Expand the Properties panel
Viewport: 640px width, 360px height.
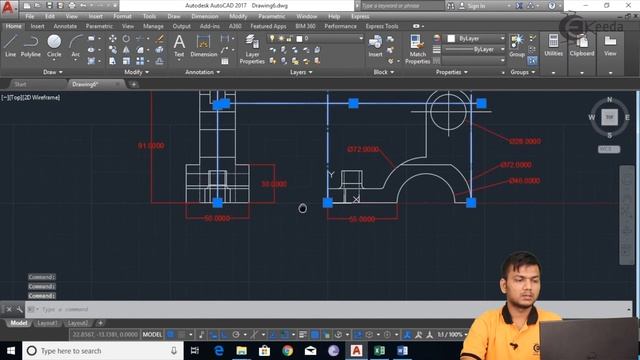point(451,72)
